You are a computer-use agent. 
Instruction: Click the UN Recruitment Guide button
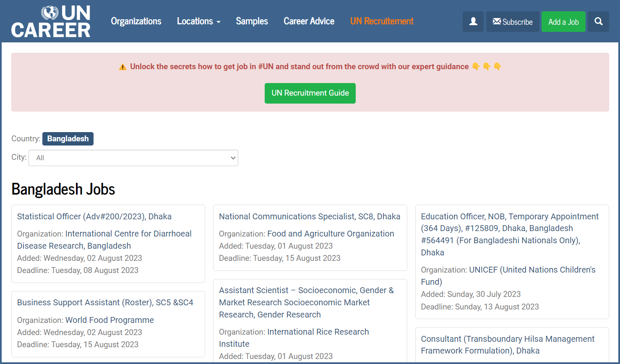(310, 93)
